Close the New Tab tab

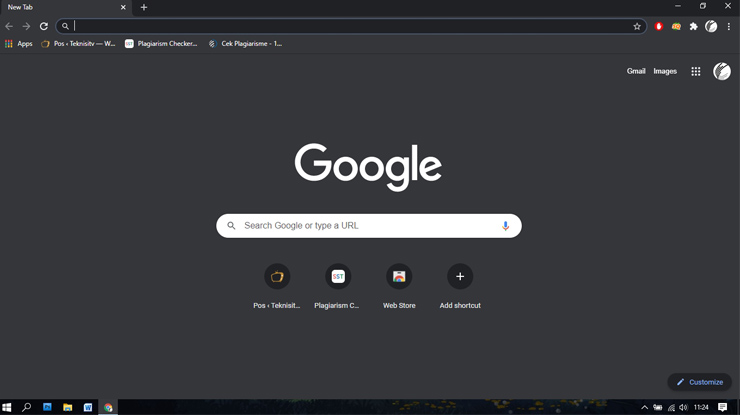[x=123, y=8]
